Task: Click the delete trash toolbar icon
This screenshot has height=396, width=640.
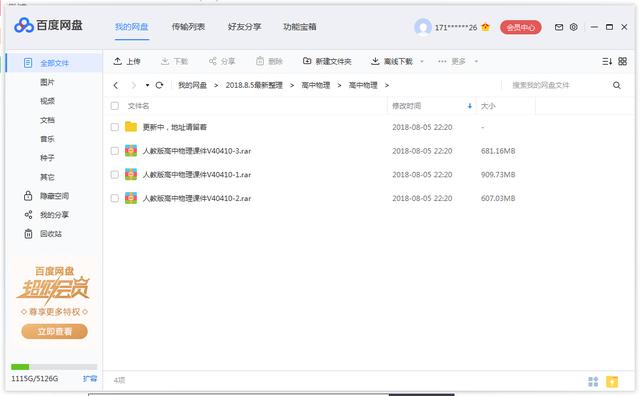Action: click(260, 61)
